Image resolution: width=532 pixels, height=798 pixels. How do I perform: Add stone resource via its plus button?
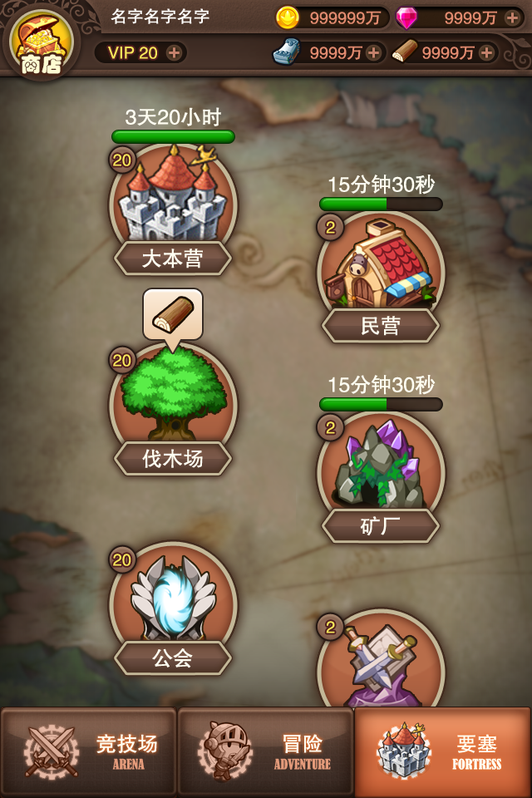click(x=374, y=53)
